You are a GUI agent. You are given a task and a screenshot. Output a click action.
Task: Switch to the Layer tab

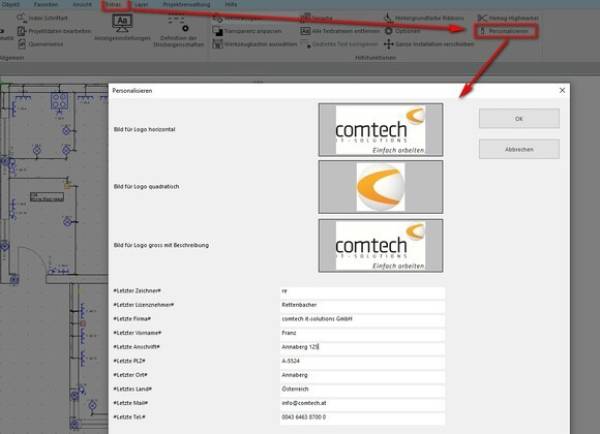point(141,5)
